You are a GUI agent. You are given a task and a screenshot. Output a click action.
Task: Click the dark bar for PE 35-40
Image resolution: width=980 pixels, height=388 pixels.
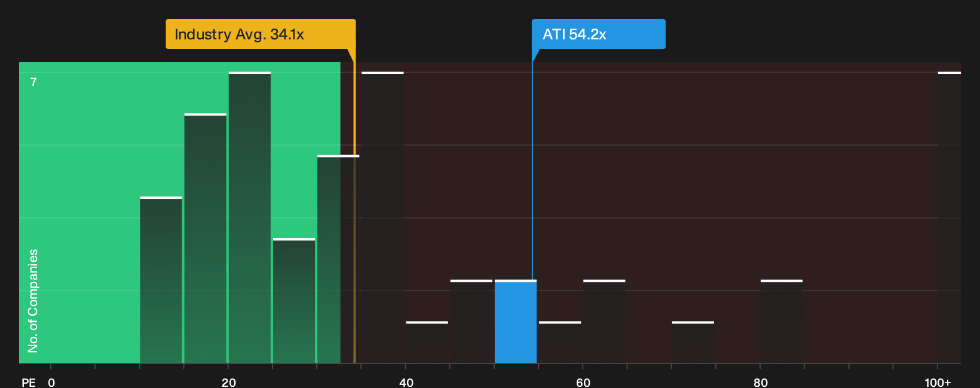[x=382, y=217]
